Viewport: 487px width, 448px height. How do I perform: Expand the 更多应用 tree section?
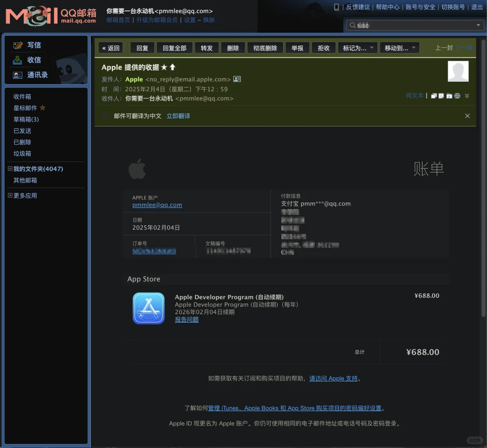9,195
